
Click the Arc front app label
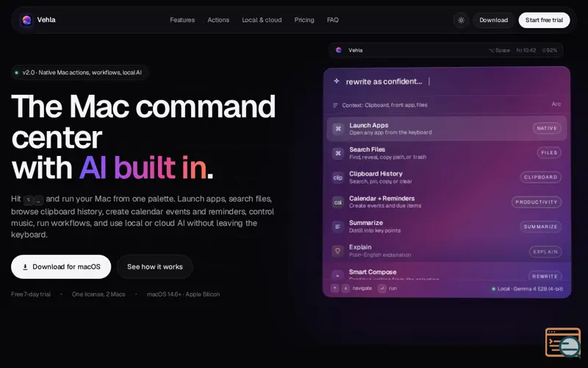click(556, 104)
